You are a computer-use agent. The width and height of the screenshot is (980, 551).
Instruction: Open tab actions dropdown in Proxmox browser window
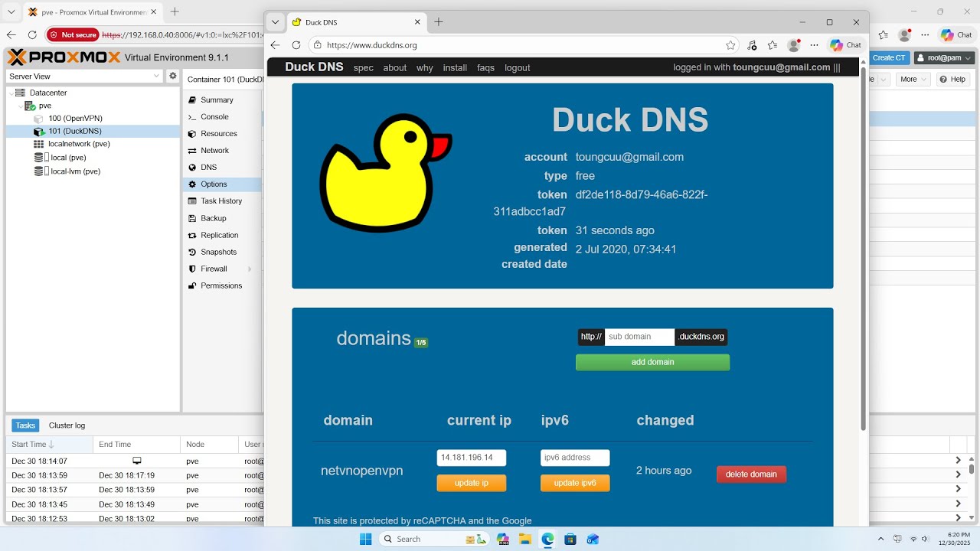click(x=11, y=11)
